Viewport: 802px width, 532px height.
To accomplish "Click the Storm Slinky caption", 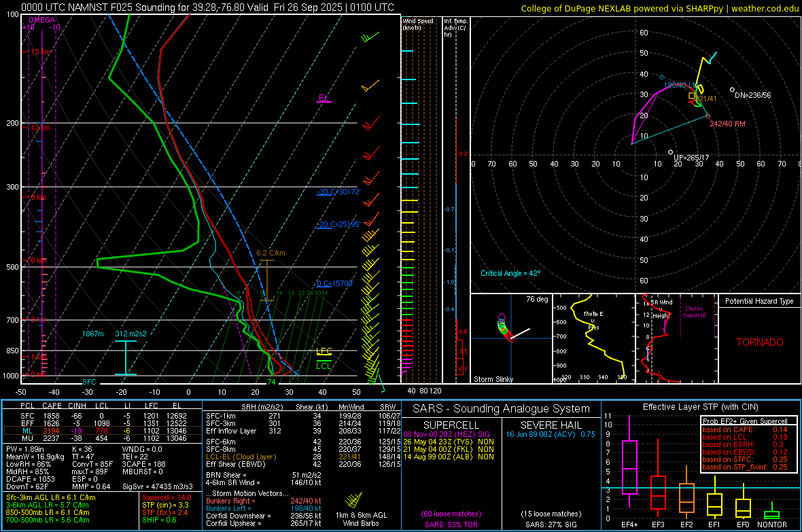I will pos(493,379).
